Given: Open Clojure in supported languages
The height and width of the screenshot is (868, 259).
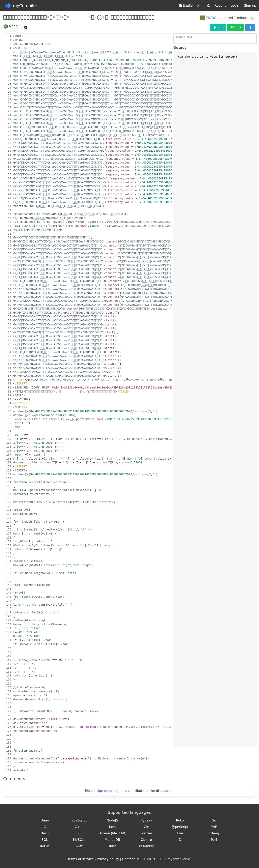Looking at the screenshot, I should 146,839.
